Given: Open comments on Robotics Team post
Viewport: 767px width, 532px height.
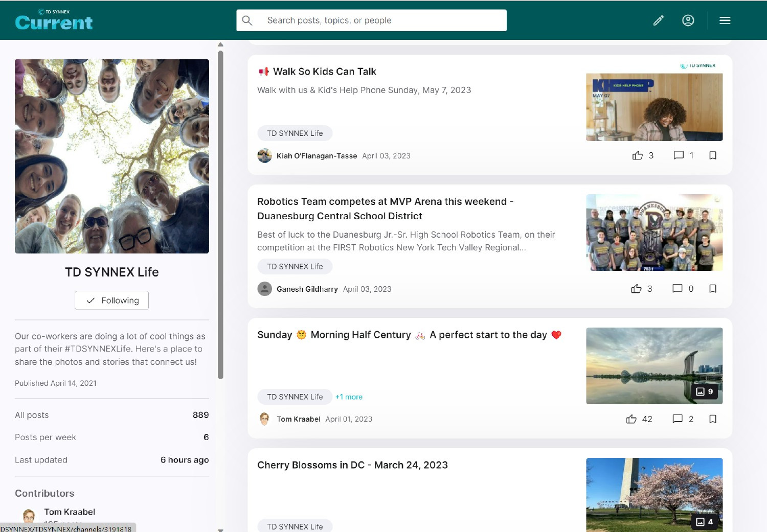Looking at the screenshot, I should tap(678, 289).
